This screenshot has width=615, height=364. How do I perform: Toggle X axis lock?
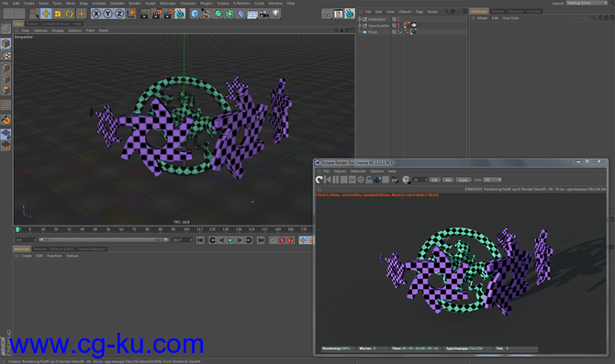tap(96, 14)
